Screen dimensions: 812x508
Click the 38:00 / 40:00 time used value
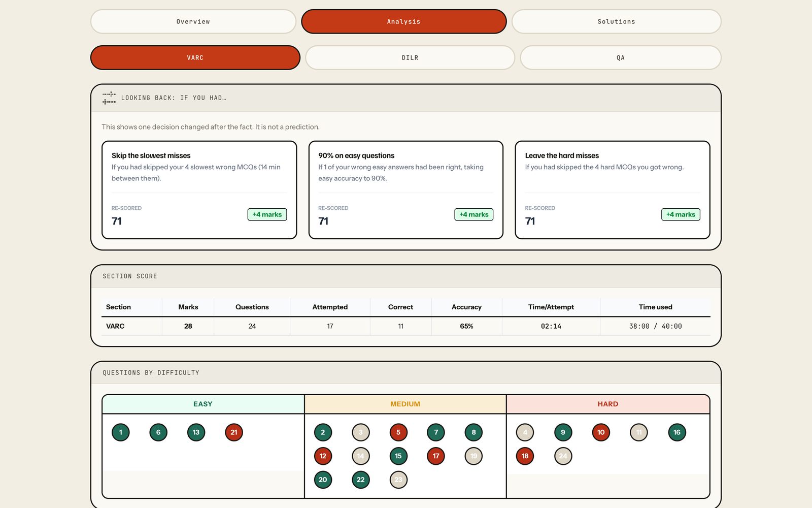click(x=655, y=326)
